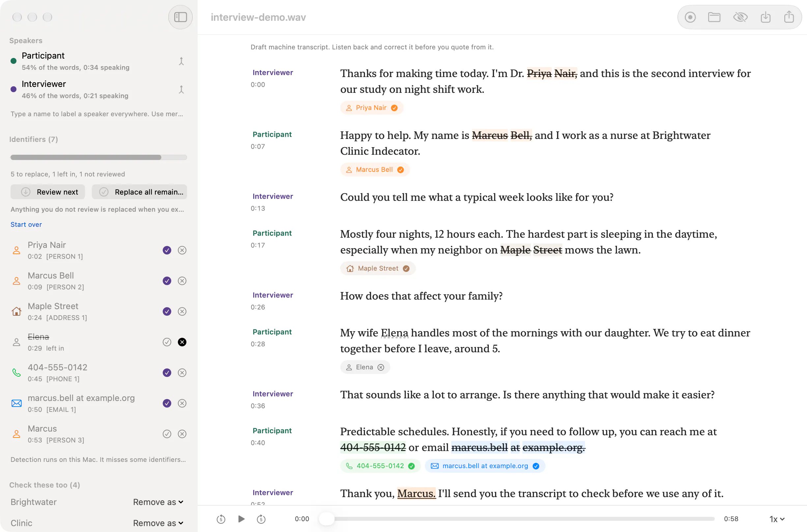Click the Participant label at 0:07
The height and width of the screenshot is (532, 807).
[272, 134]
